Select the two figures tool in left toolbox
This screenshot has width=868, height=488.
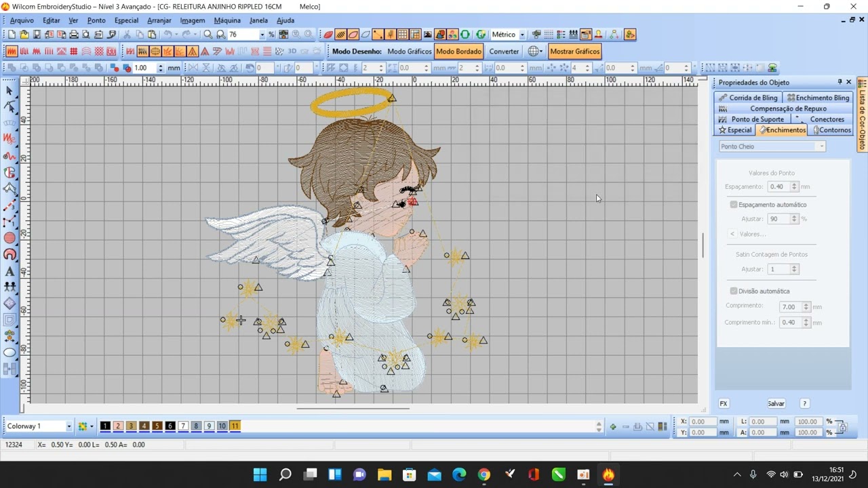click(9, 287)
